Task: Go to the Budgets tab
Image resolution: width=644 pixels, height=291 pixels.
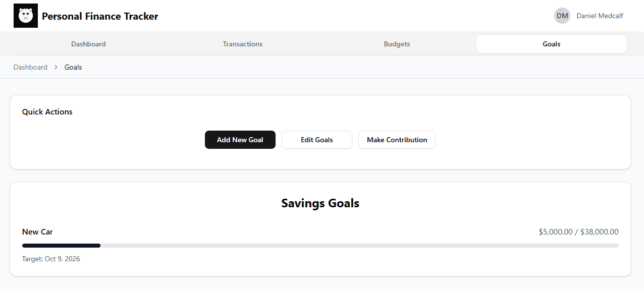Action: coord(397,44)
